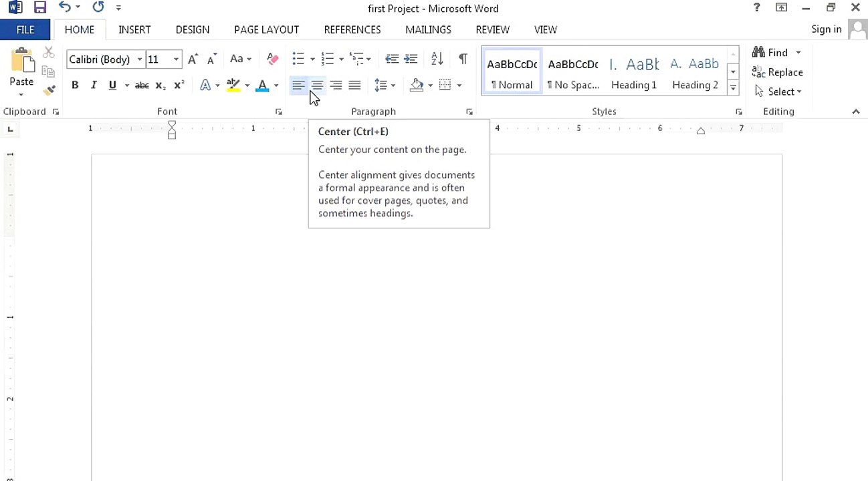868x481 pixels.
Task: Switch to the DESIGN tab
Action: 193,29
